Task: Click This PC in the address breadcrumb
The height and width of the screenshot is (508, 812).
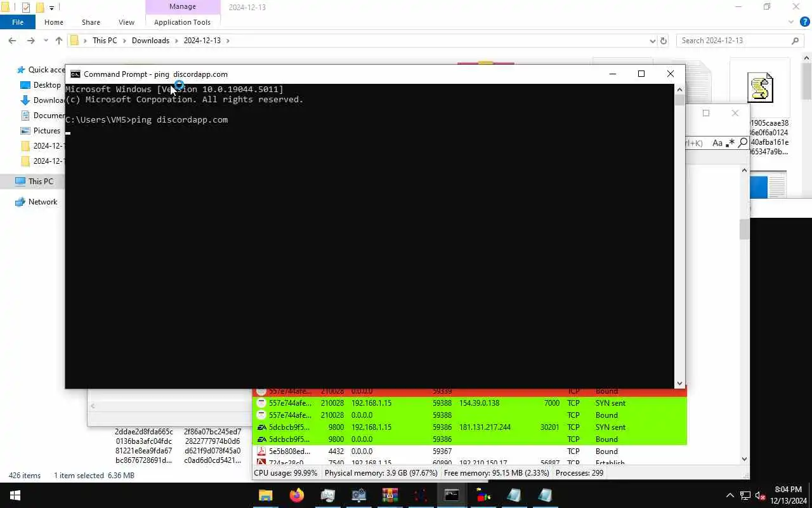Action: pos(105,41)
